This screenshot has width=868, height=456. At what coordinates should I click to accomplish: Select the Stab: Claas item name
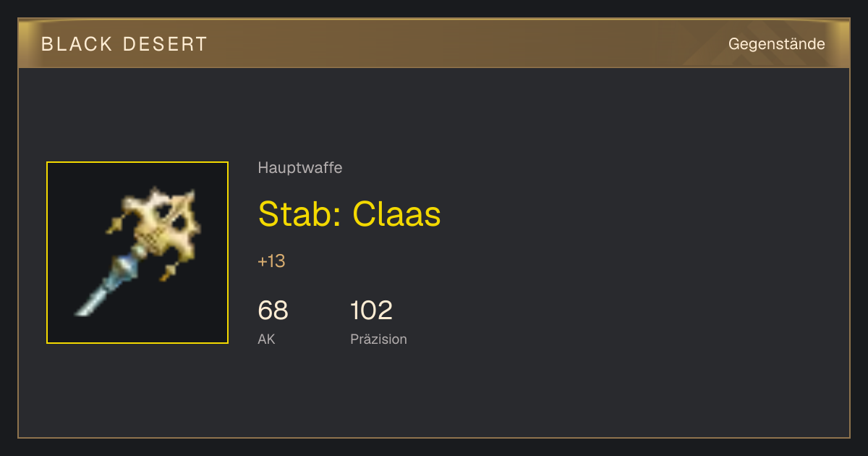click(349, 214)
